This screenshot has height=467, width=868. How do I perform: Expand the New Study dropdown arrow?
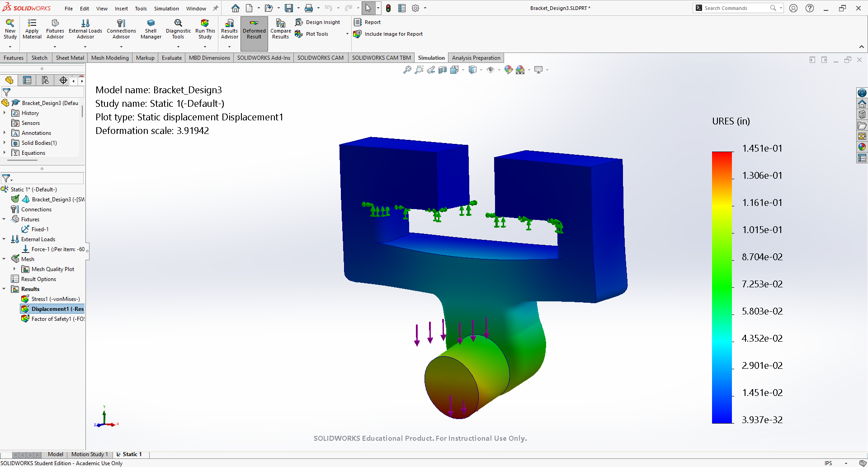(x=10, y=47)
